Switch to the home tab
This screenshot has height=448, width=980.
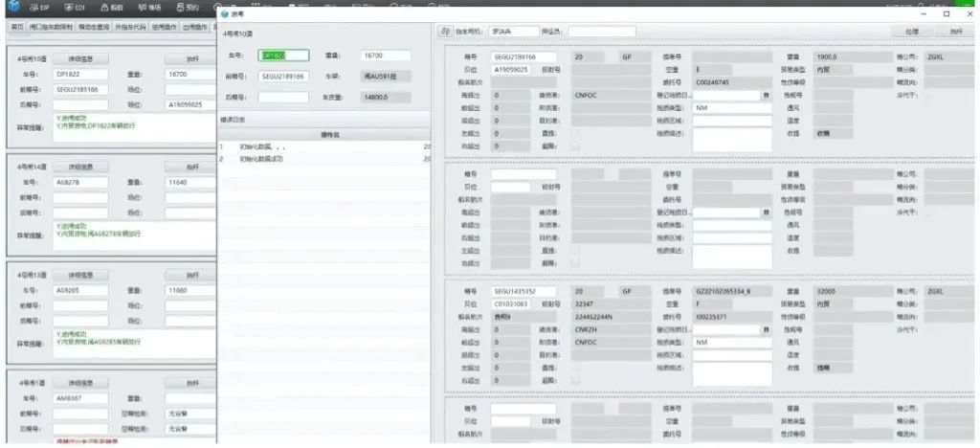[x=16, y=28]
